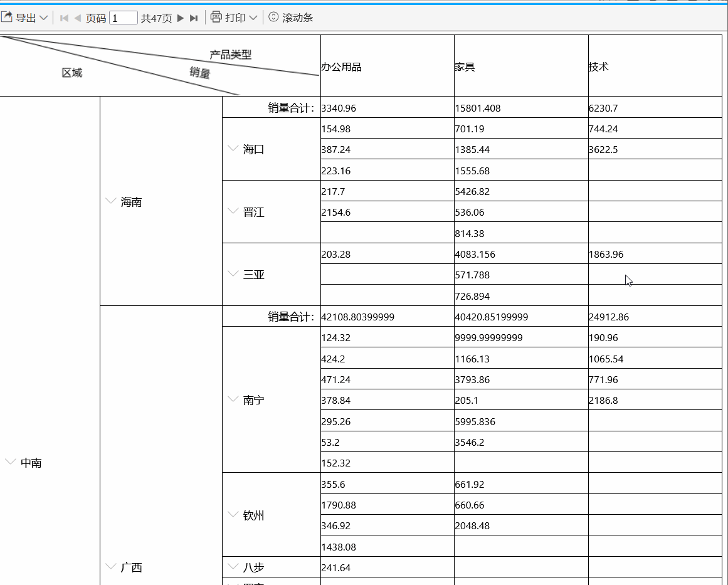The image size is (728, 585).
Task: Select the cell with value 1065.54
Action: (655, 359)
